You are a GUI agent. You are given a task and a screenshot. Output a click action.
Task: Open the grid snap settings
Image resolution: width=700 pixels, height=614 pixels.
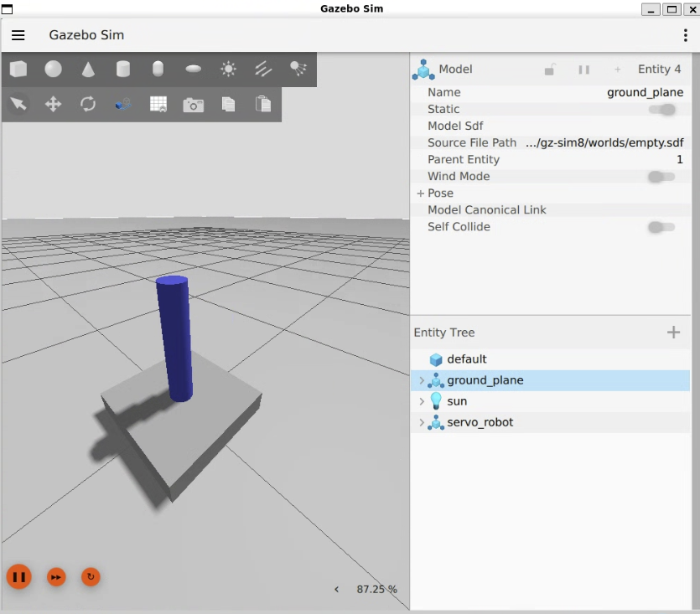(x=158, y=105)
